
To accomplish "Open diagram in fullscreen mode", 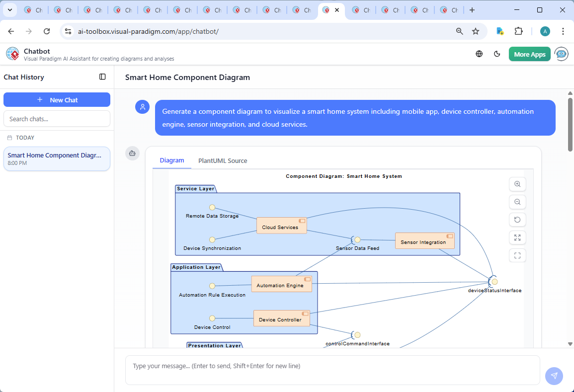I will pos(517,256).
